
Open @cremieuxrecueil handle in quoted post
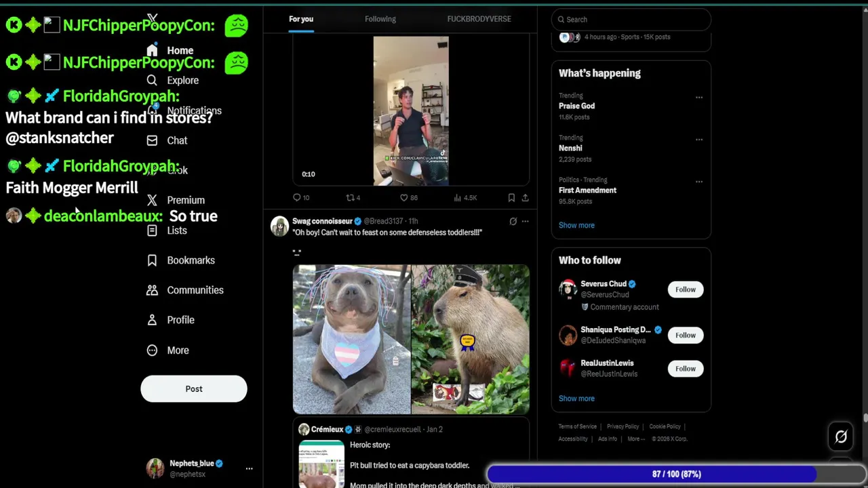pos(393,429)
